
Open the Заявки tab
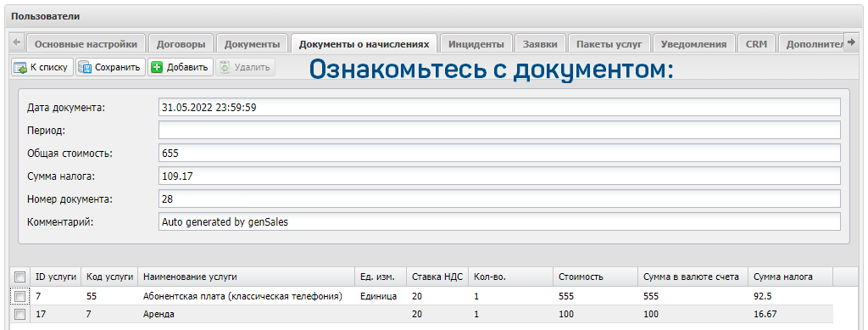(x=540, y=44)
